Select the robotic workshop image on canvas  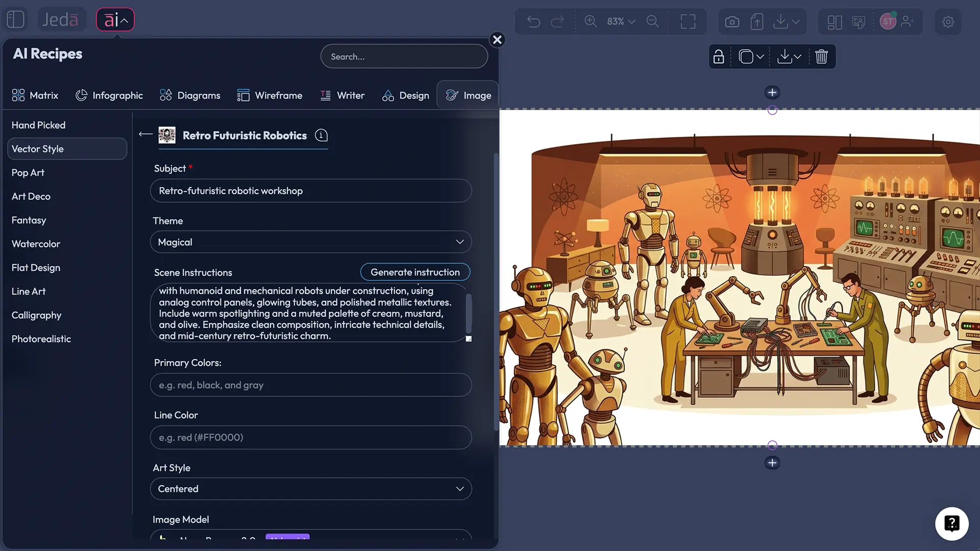pos(740,278)
